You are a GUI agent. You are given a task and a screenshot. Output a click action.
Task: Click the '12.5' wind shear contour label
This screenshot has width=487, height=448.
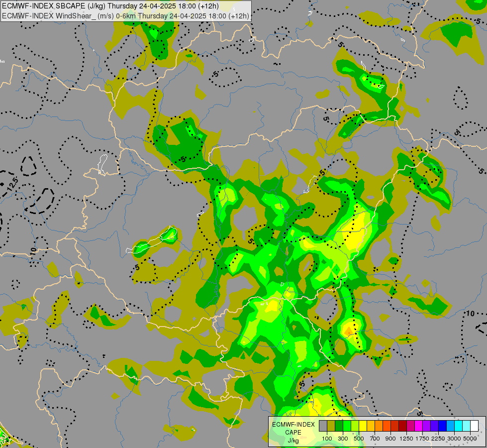coord(12,184)
